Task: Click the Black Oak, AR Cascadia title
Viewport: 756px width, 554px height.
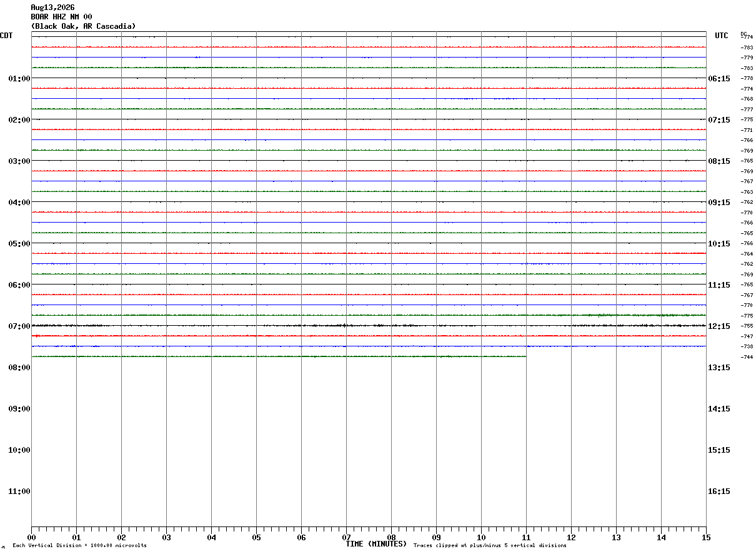Action: (x=83, y=26)
